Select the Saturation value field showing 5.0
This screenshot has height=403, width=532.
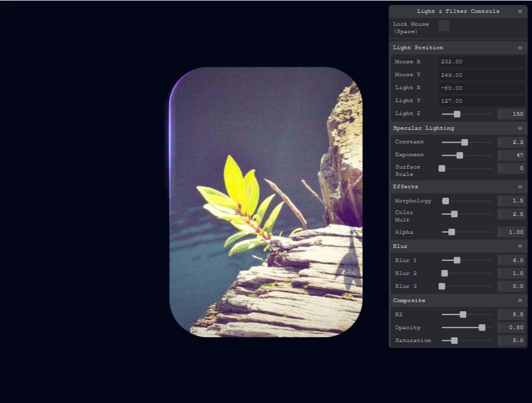(x=512, y=340)
